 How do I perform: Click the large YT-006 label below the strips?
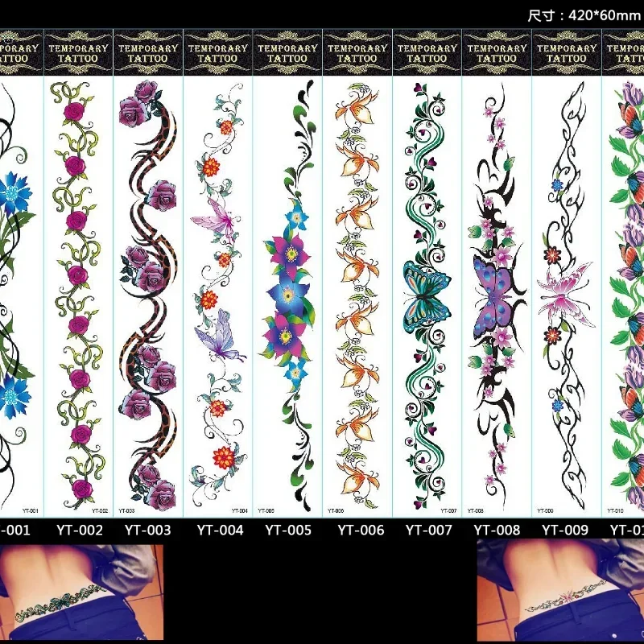361,530
